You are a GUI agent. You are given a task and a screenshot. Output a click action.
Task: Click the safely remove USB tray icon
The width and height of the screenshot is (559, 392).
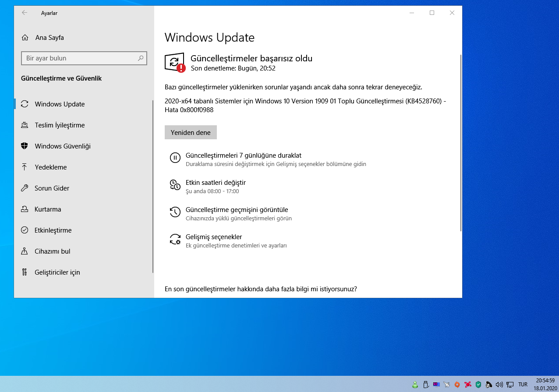tap(425, 385)
